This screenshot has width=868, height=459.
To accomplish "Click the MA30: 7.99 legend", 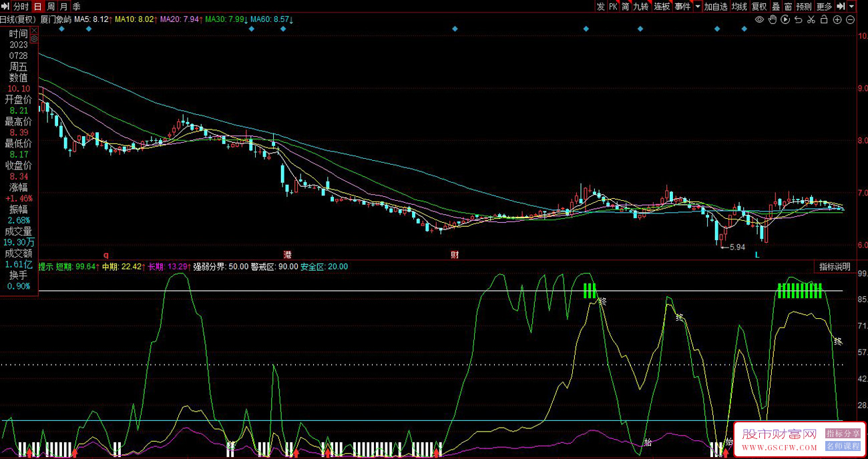I will click(x=227, y=19).
